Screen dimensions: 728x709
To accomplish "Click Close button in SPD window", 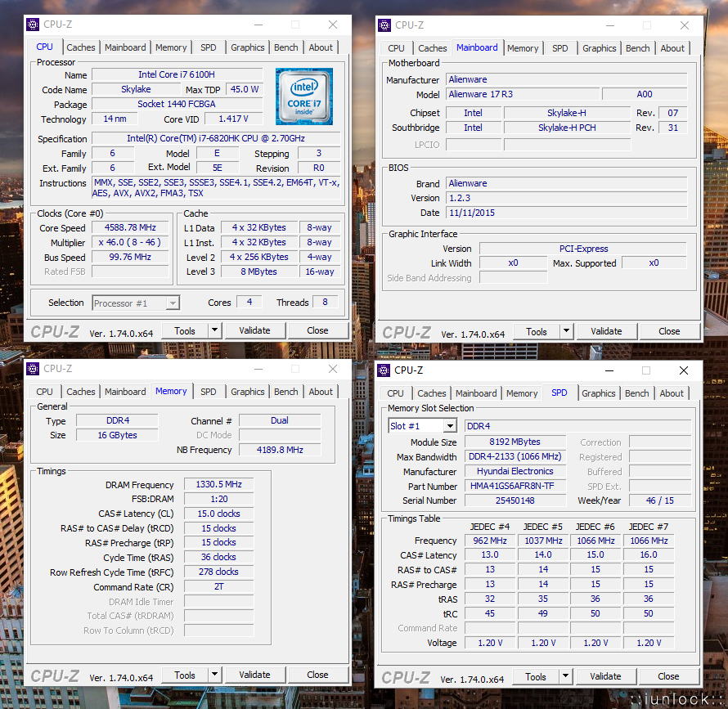I will (668, 676).
